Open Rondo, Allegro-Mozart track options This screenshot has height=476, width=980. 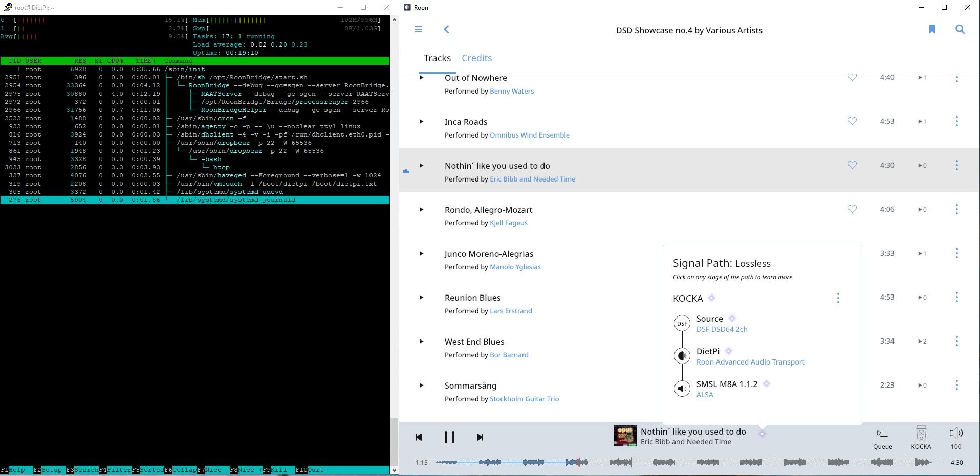pos(956,210)
